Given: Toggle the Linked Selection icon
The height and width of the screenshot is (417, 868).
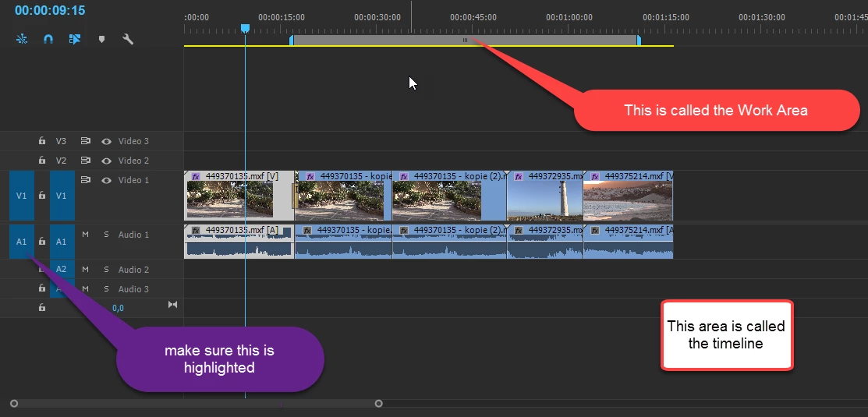Looking at the screenshot, I should [x=75, y=39].
